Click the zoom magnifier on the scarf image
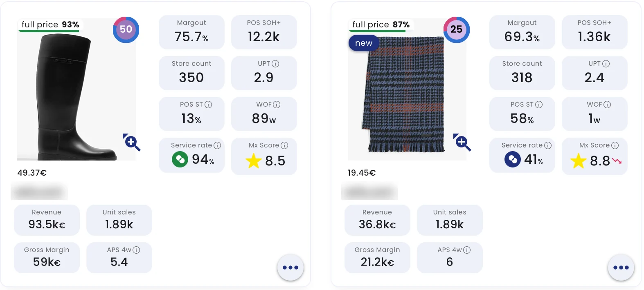This screenshot has height=290, width=644. 462,142
